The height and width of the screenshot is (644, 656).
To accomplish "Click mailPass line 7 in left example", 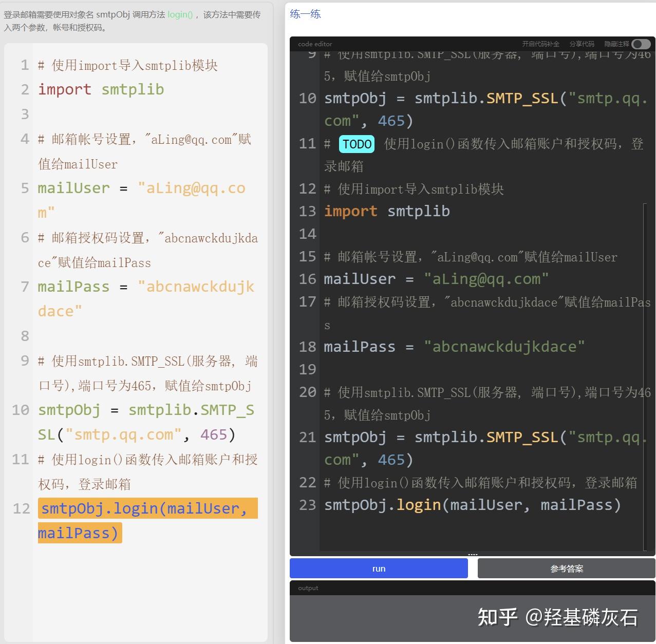I will pyautogui.click(x=146, y=299).
